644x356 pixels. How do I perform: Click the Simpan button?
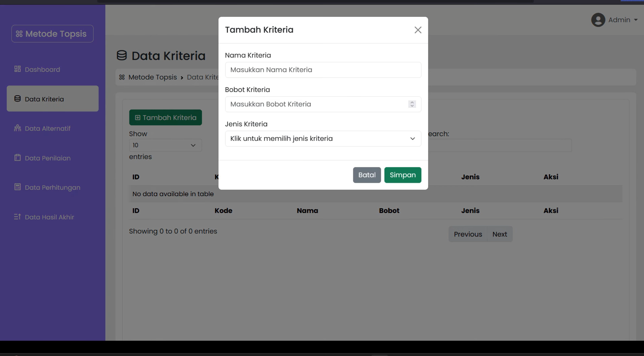403,175
